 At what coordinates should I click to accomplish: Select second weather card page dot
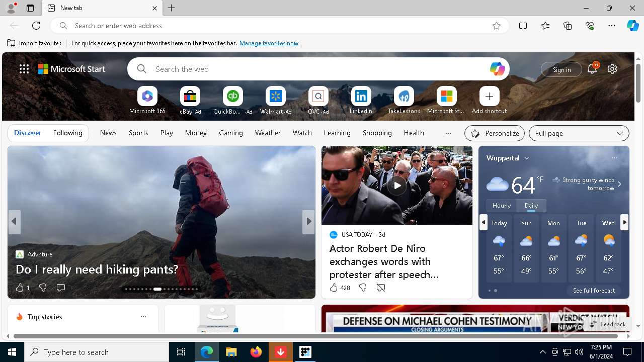tap(496, 291)
